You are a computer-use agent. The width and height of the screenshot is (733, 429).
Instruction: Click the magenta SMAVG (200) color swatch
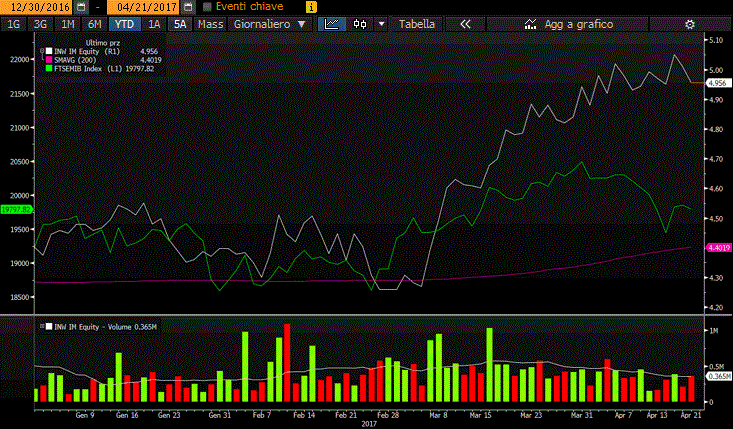click(x=49, y=58)
